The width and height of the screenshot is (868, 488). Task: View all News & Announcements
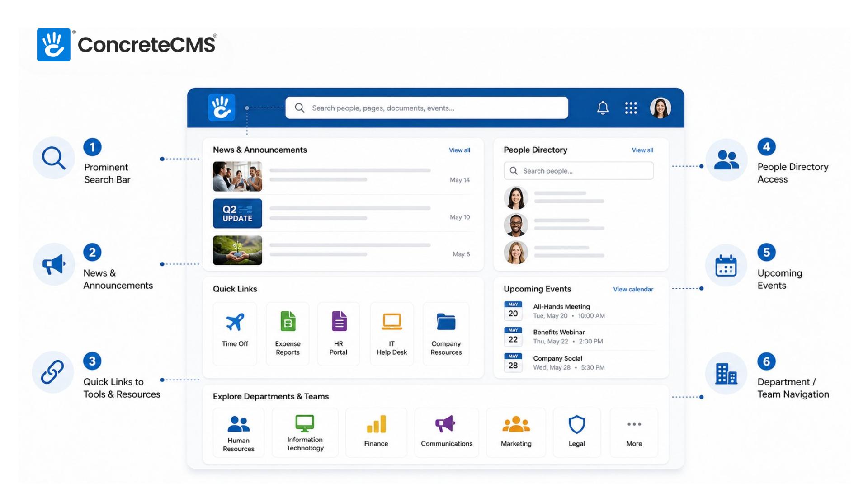[459, 150]
